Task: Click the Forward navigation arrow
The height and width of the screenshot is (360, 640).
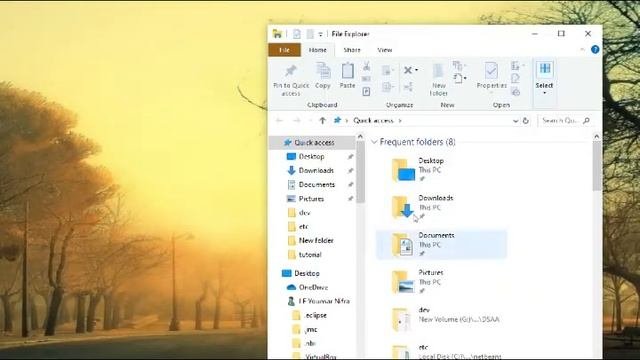Action: [x=297, y=121]
